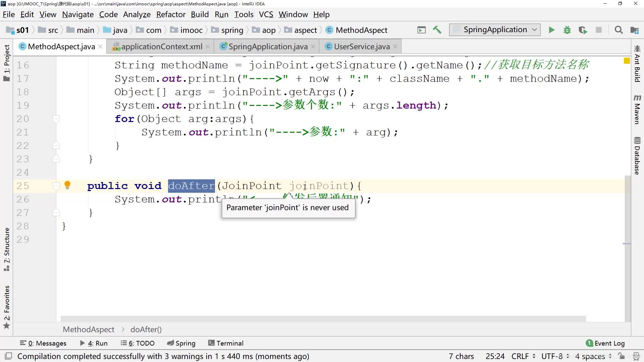Click the MethodAspect class breadcrumb in navigation bar

357,30
